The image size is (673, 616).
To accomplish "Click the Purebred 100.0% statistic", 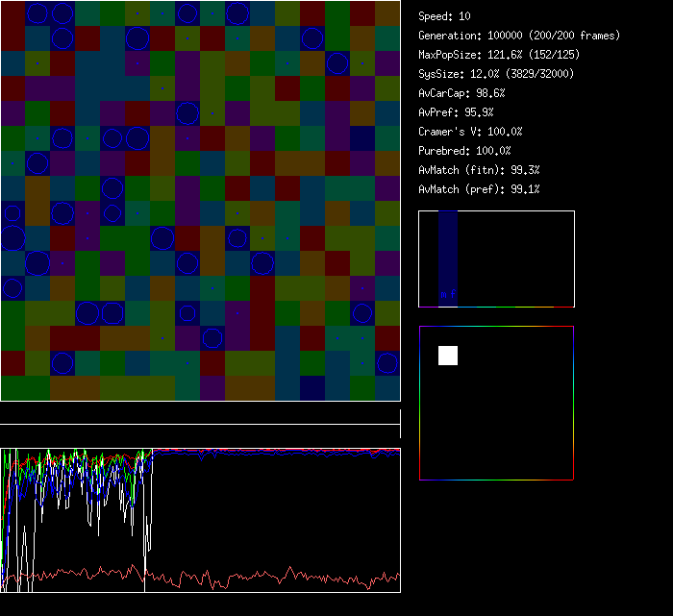I will 465,151.
